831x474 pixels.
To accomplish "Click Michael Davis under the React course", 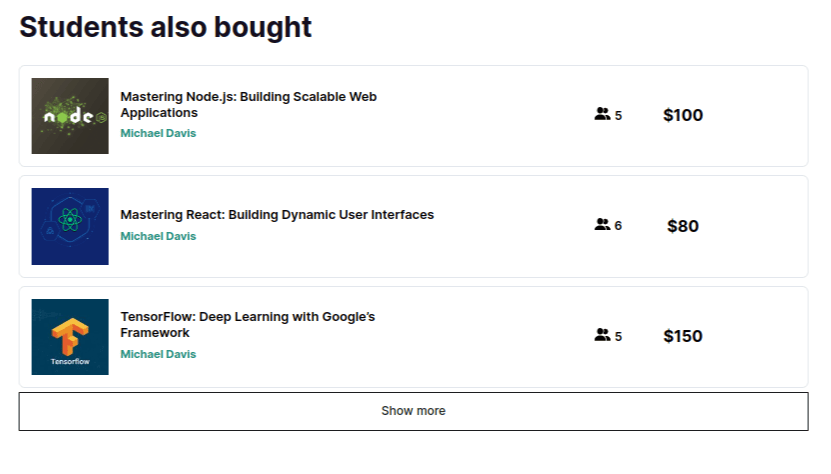I will pos(158,237).
